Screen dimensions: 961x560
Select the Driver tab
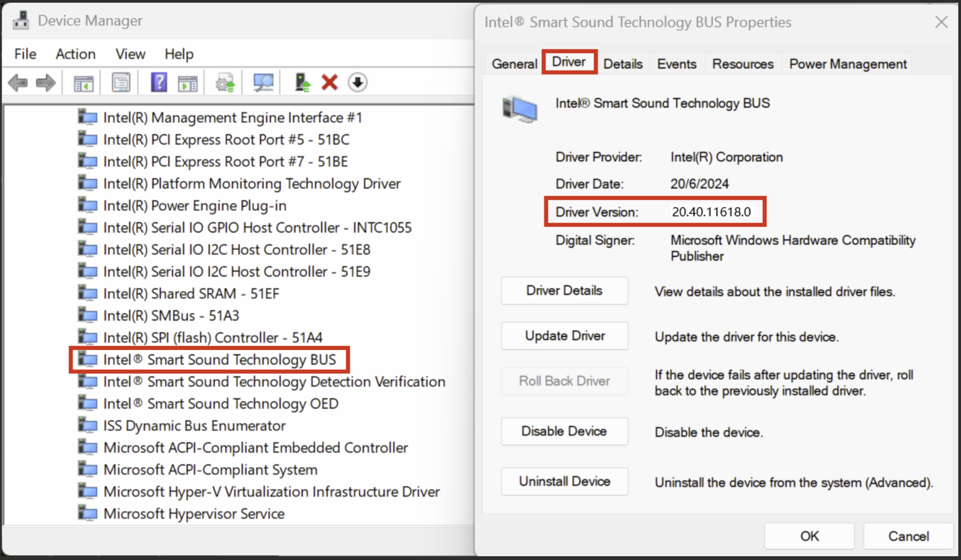[x=569, y=61]
